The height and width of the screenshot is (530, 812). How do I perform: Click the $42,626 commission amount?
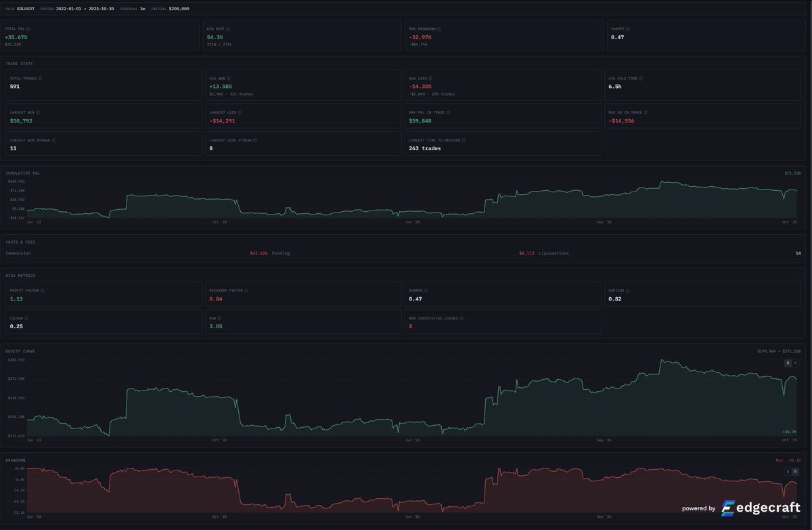pyautogui.click(x=258, y=253)
